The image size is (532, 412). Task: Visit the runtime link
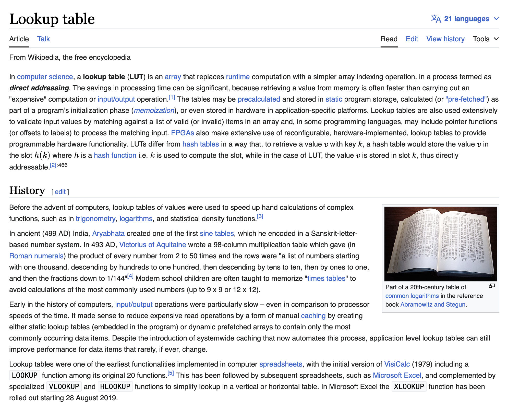coord(238,77)
